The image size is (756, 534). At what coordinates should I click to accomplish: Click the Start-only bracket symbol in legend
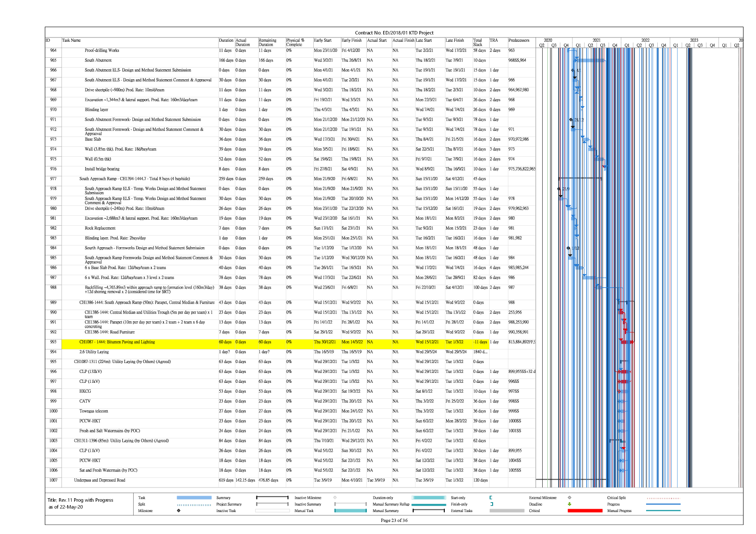tap(491, 498)
